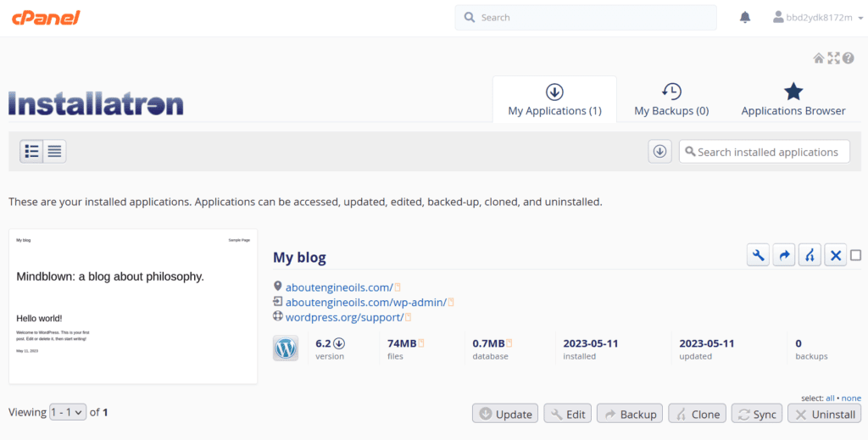Click the 0 backups count
Image resolution: width=868 pixels, height=440 pixels.
[x=798, y=343]
